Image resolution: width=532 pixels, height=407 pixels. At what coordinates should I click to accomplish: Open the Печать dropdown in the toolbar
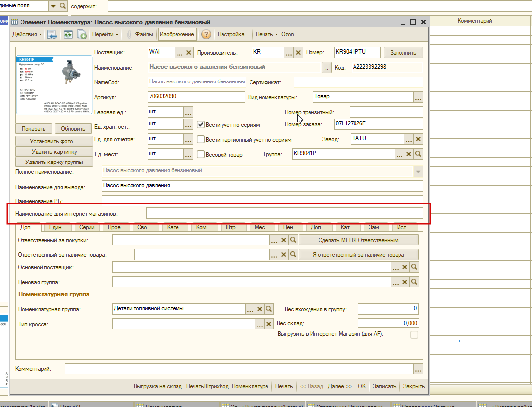pos(266,34)
